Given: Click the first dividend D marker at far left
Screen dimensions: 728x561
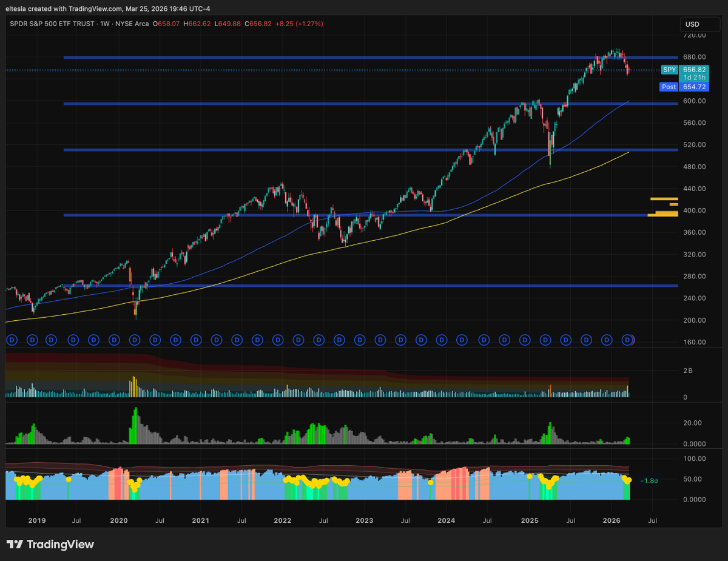Looking at the screenshot, I should (11, 340).
